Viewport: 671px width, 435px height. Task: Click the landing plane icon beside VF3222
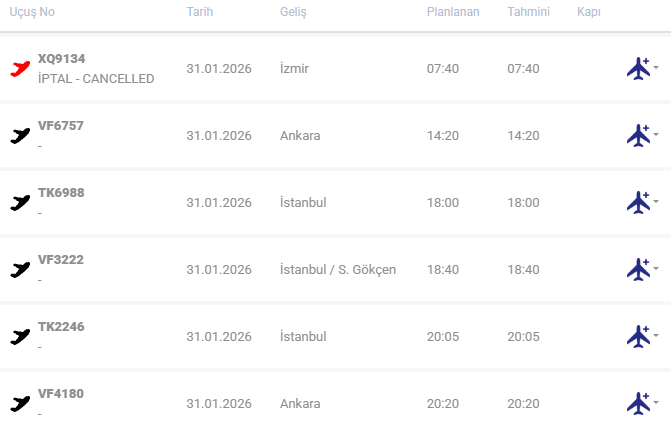(20, 269)
